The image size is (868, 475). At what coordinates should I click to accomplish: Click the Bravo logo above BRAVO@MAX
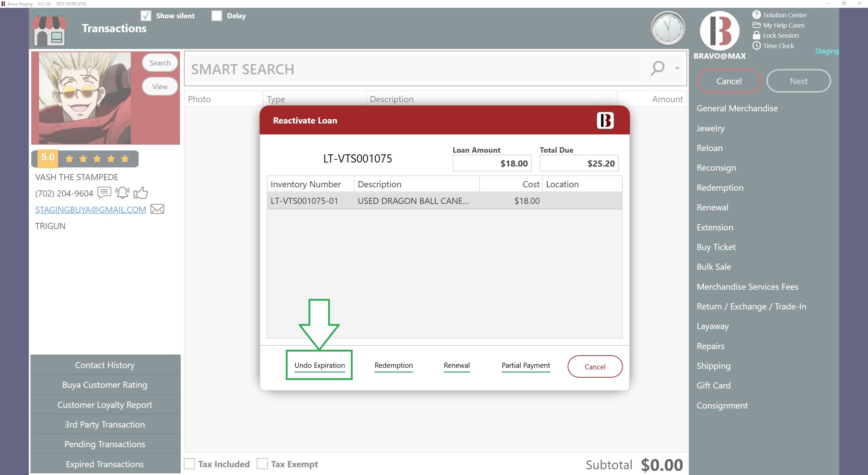coord(719,31)
